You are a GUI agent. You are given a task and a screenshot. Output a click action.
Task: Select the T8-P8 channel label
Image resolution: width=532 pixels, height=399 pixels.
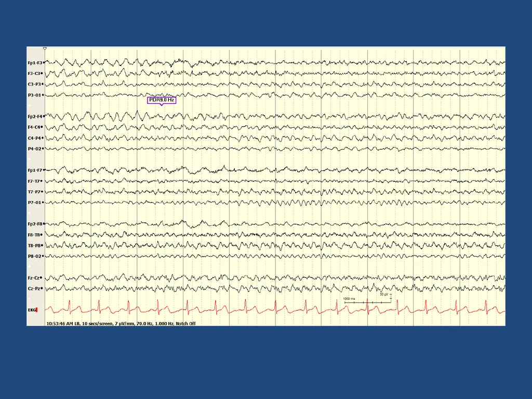(34, 245)
